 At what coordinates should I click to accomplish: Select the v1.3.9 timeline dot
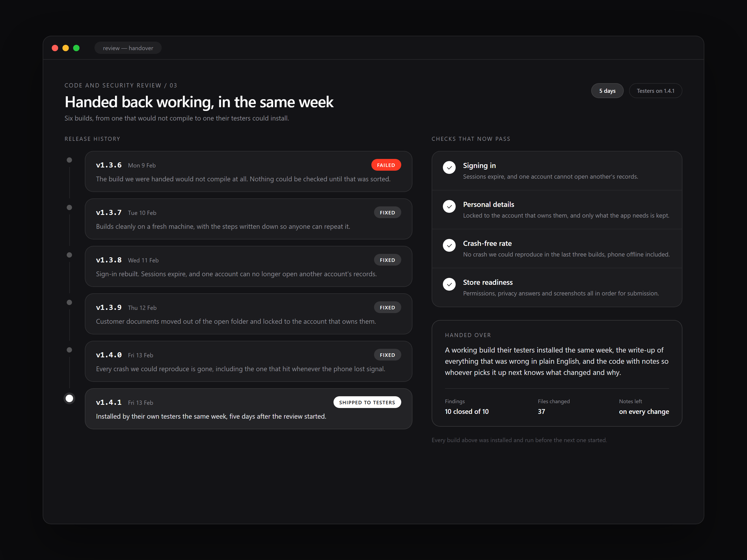(x=69, y=302)
